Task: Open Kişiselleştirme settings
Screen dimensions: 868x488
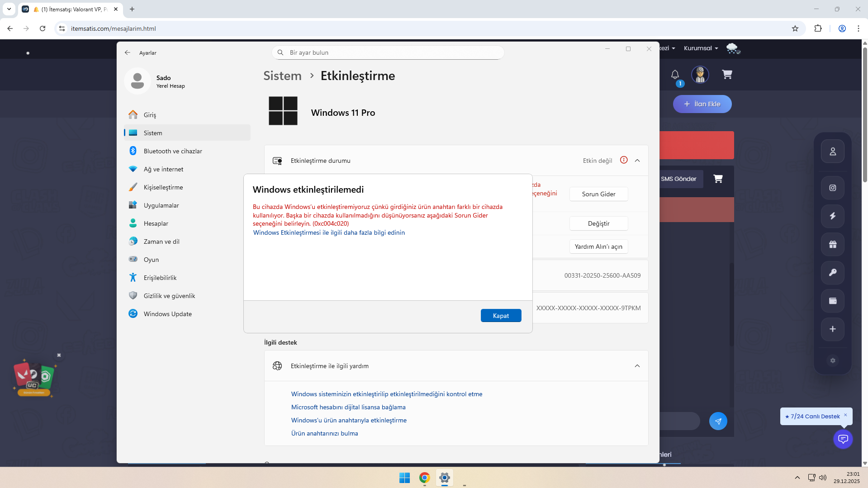Action: coord(187,187)
